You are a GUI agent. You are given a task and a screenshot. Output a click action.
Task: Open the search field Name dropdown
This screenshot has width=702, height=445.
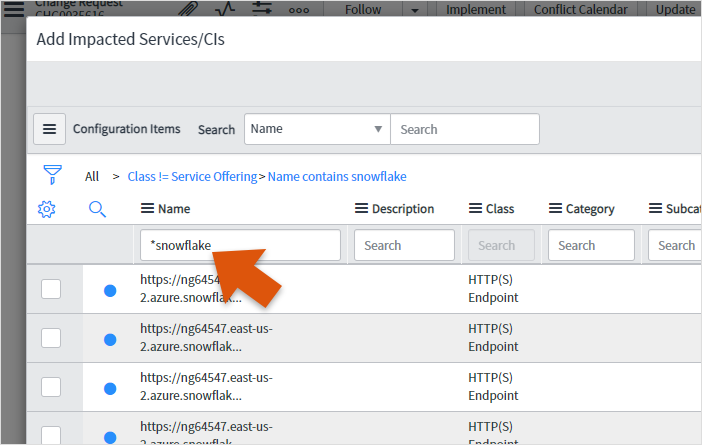tap(317, 129)
